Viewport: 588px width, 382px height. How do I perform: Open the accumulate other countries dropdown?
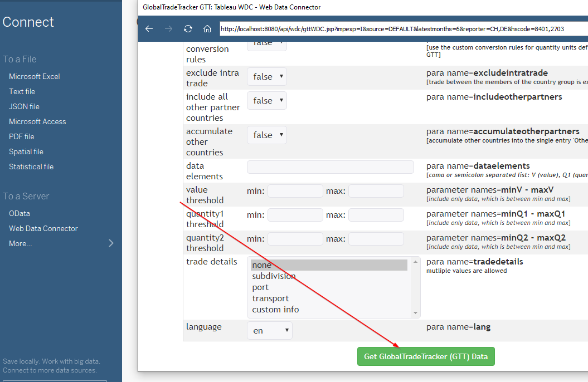267,135
